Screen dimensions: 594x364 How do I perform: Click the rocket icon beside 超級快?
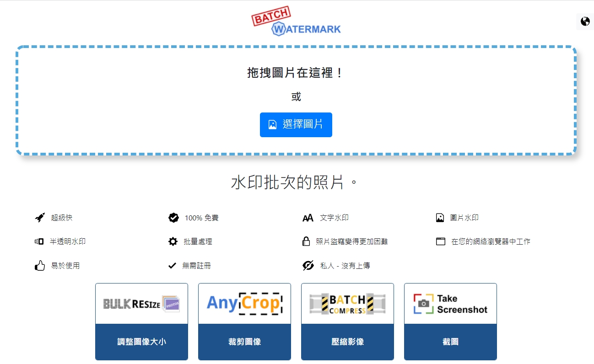coord(40,218)
